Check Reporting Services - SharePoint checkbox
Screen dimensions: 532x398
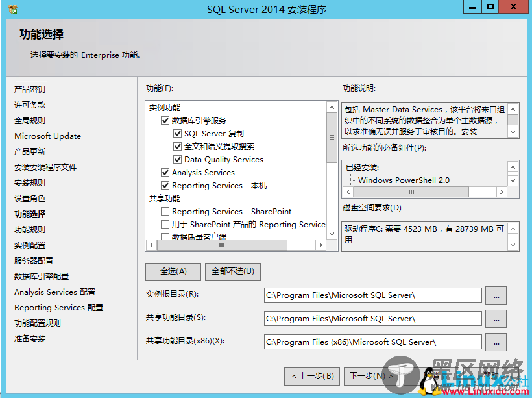(165, 212)
